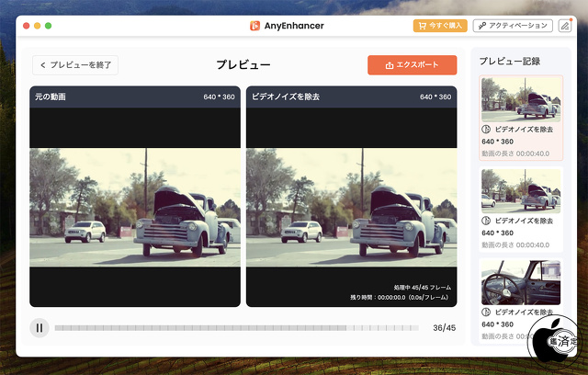588x375 pixels.
Task: Maximize the window with green button
Action: pyautogui.click(x=48, y=26)
